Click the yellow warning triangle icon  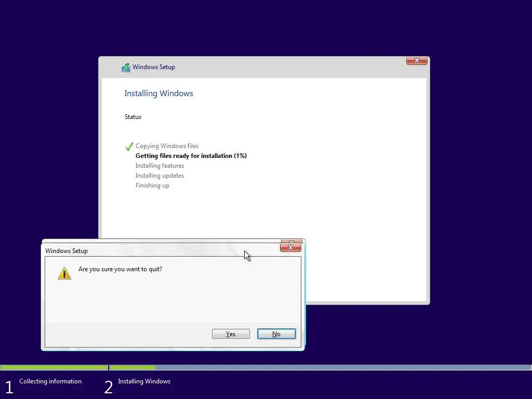[x=64, y=273]
